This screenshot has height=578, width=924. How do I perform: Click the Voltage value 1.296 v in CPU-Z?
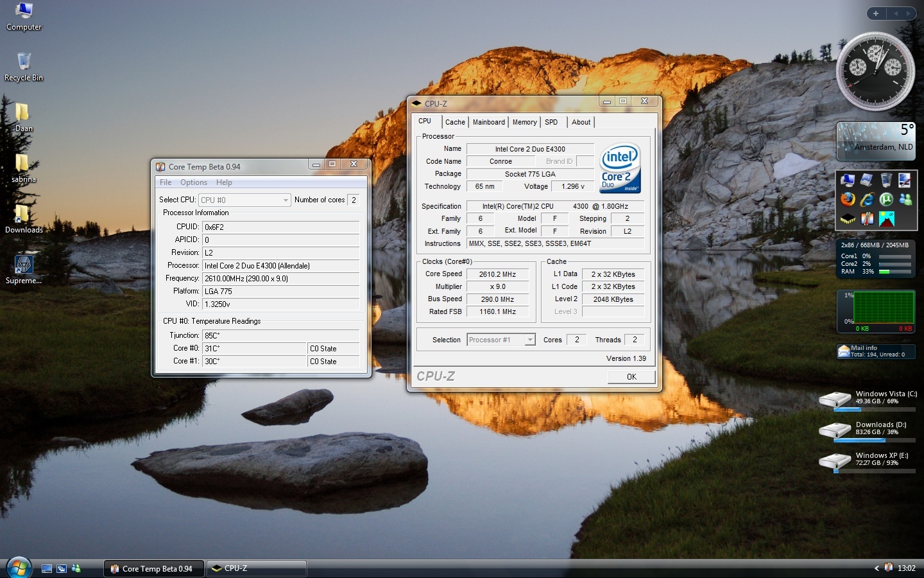[x=573, y=186]
